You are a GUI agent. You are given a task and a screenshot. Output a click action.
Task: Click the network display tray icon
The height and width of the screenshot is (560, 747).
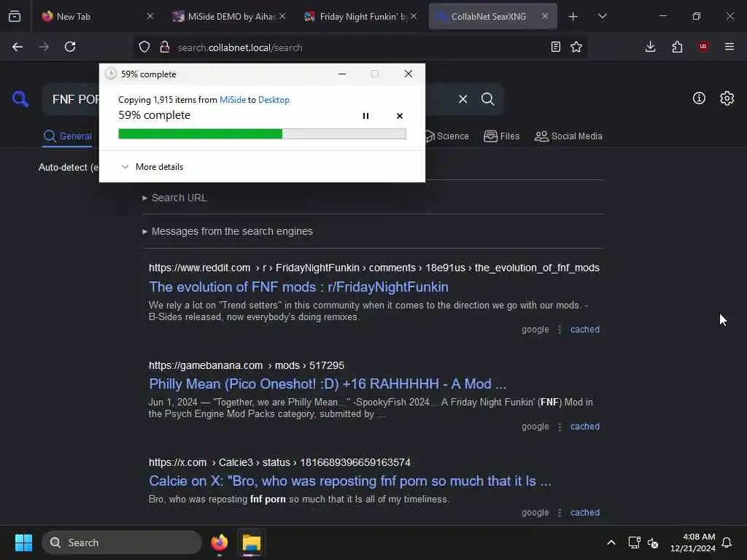(634, 542)
